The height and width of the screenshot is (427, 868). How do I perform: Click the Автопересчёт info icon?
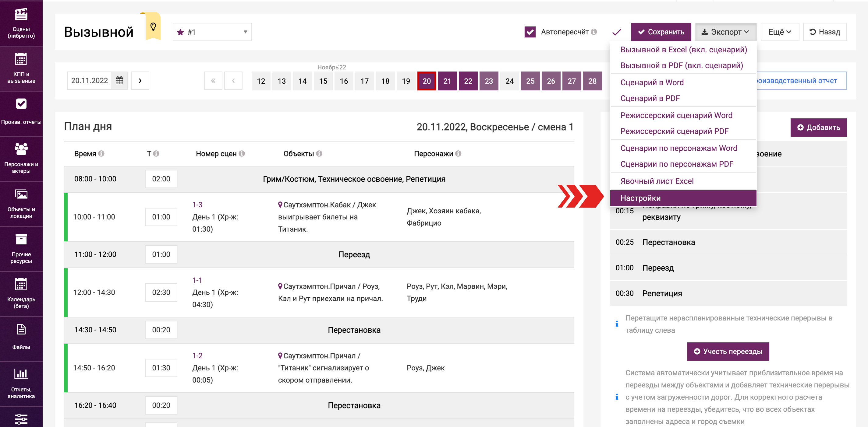pyautogui.click(x=594, y=32)
